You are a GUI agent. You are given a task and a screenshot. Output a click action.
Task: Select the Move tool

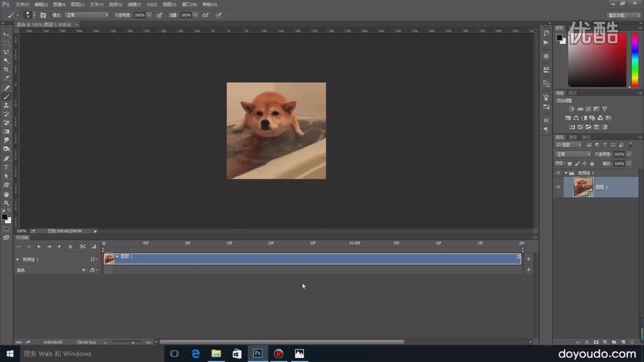pos(7,34)
